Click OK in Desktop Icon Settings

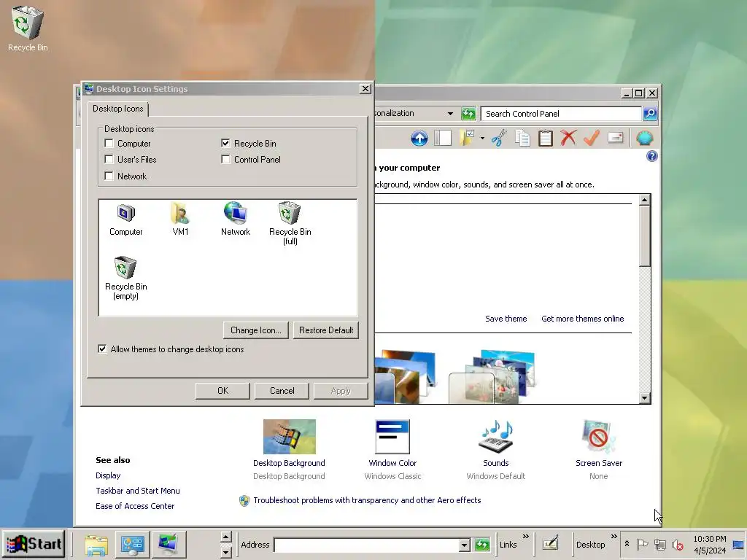coord(222,391)
